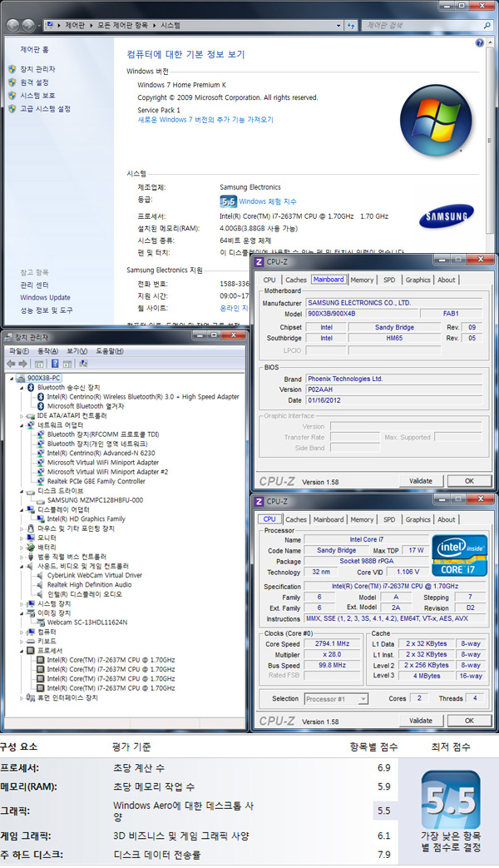Click the CPU-Z logo icon in Mainboard window title
The width and height of the screenshot is (499, 868).
[259, 261]
